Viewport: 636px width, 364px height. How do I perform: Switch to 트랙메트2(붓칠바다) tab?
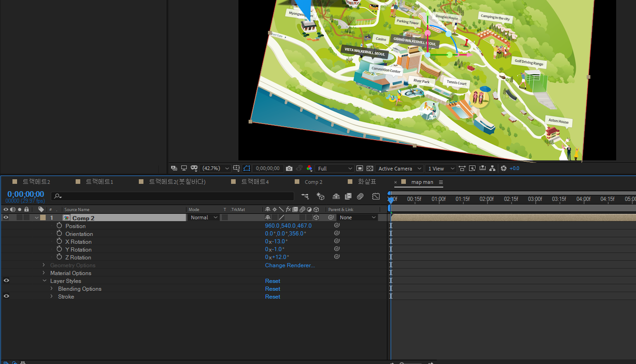pyautogui.click(x=177, y=182)
